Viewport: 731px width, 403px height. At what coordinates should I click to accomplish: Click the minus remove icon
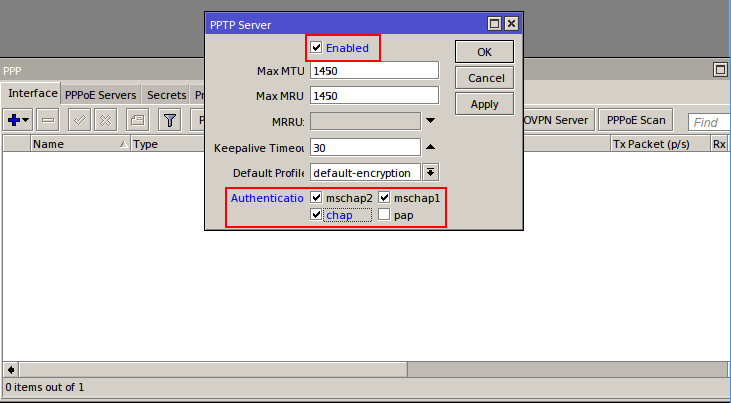point(48,121)
